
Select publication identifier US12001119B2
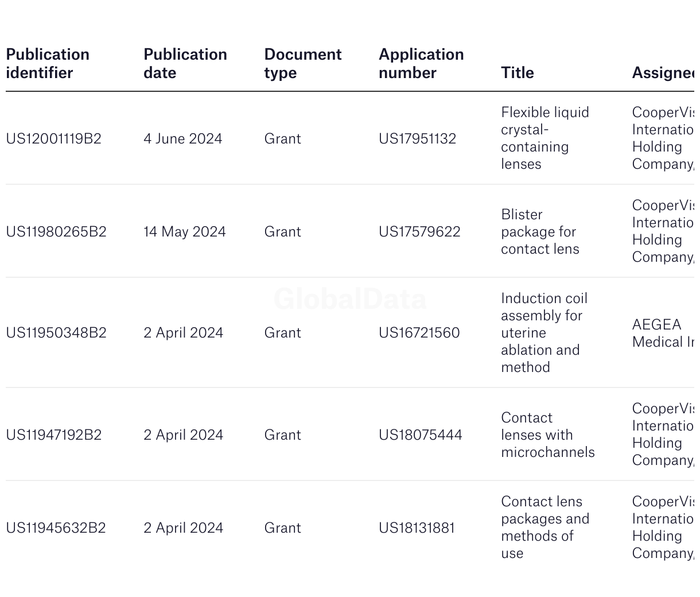[54, 139]
